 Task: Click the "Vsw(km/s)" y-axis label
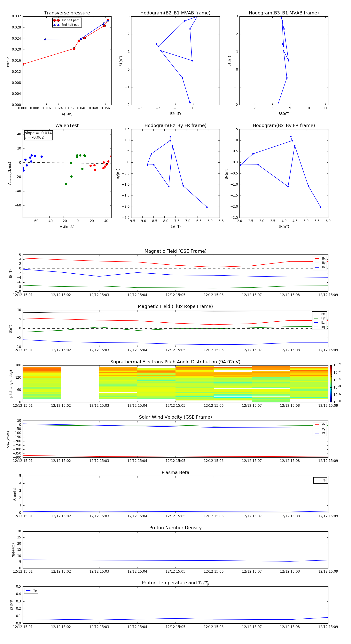[x=8, y=439]
